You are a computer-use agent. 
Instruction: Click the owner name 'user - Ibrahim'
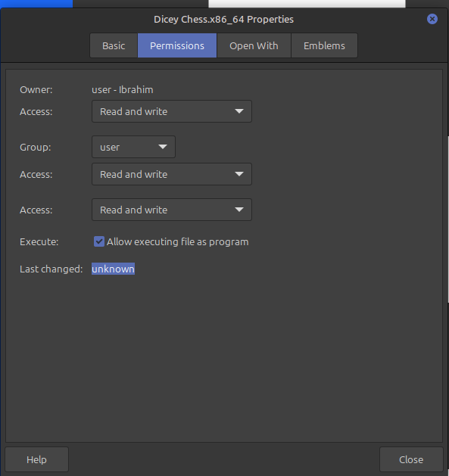point(123,90)
